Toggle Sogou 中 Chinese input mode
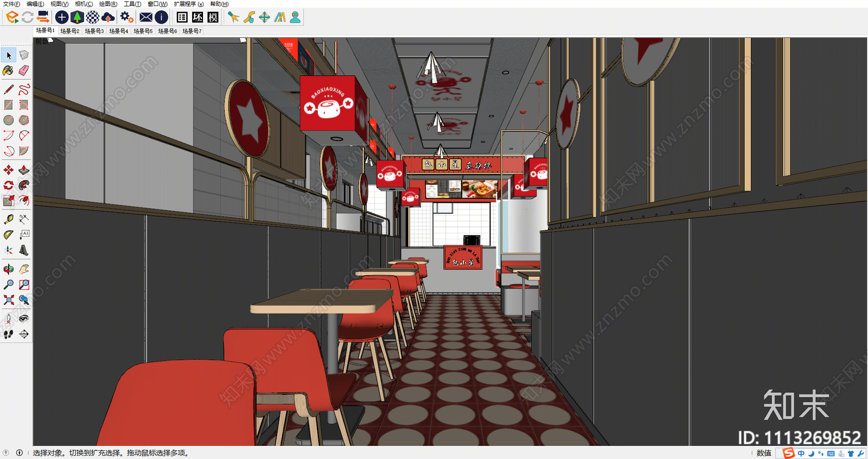Viewport: 868px width, 459px height. pos(801,454)
